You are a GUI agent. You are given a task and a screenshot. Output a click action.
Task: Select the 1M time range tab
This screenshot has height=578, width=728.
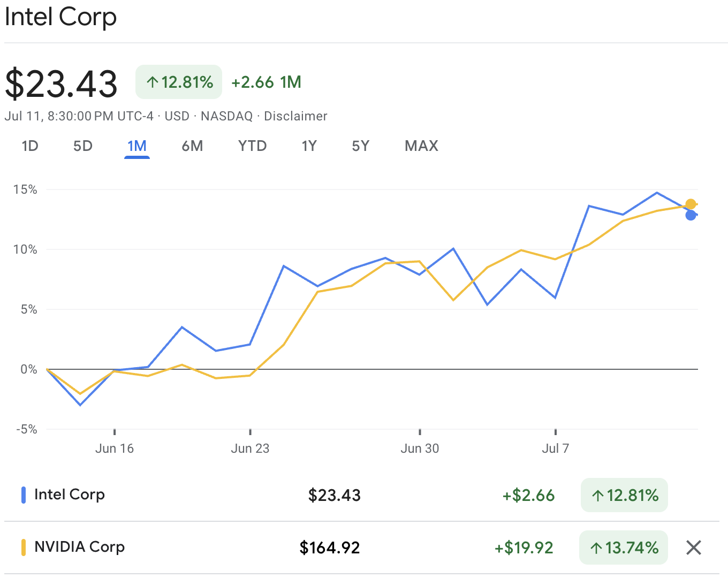pyautogui.click(x=137, y=146)
